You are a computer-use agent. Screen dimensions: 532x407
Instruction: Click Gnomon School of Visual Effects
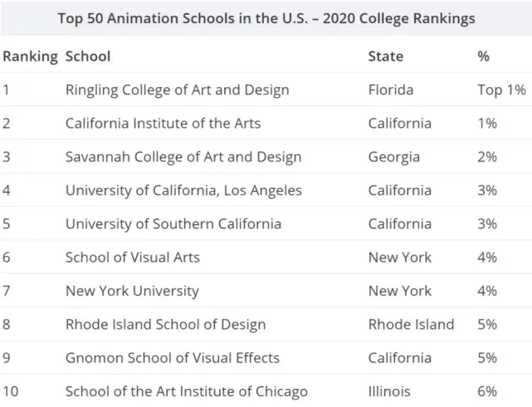173,358
